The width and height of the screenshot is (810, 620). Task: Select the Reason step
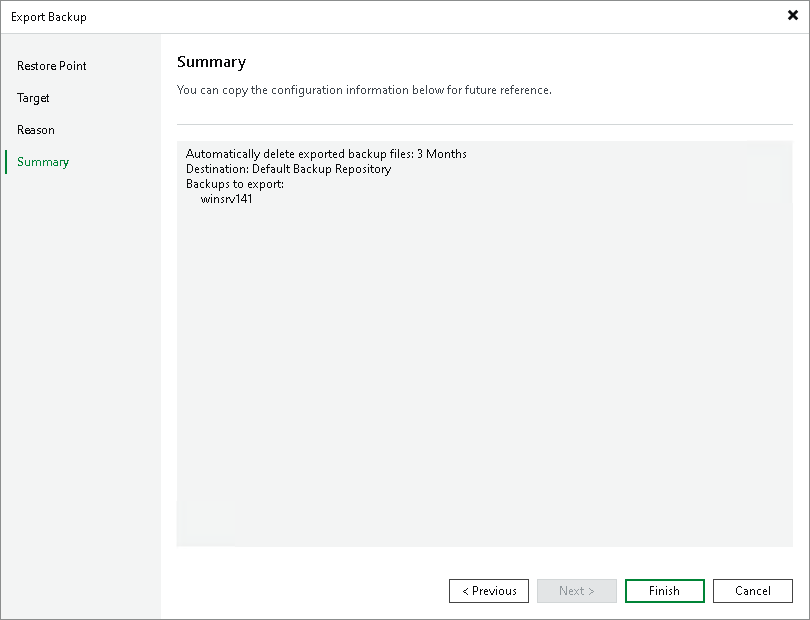click(36, 130)
